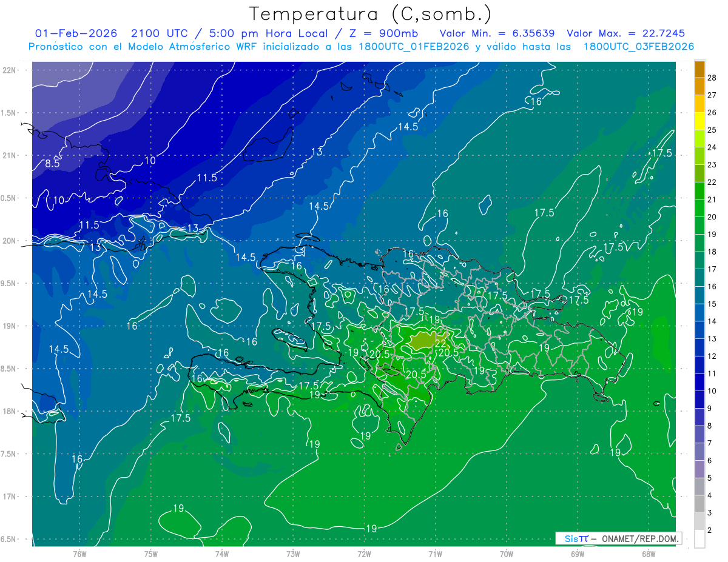Click the '19N' latitude axis label
728x562 pixels.
tap(10, 326)
